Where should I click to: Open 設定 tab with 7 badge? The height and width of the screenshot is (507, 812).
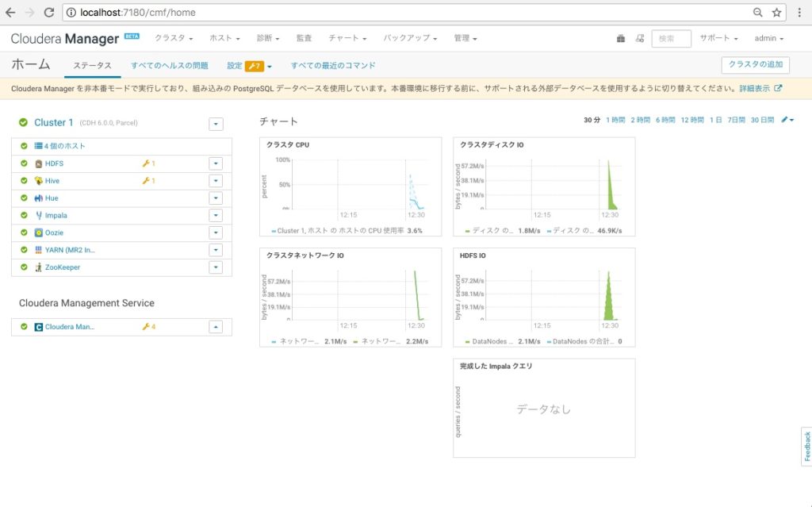pos(249,66)
